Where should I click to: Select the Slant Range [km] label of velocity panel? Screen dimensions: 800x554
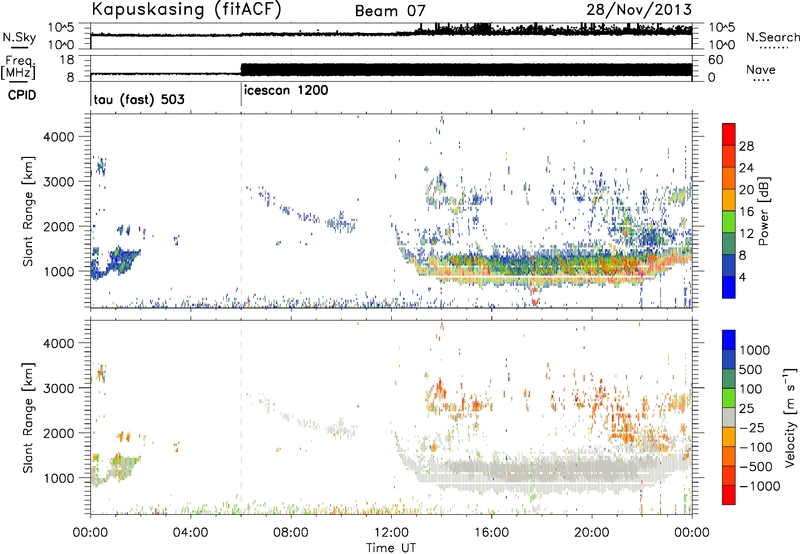click(28, 418)
